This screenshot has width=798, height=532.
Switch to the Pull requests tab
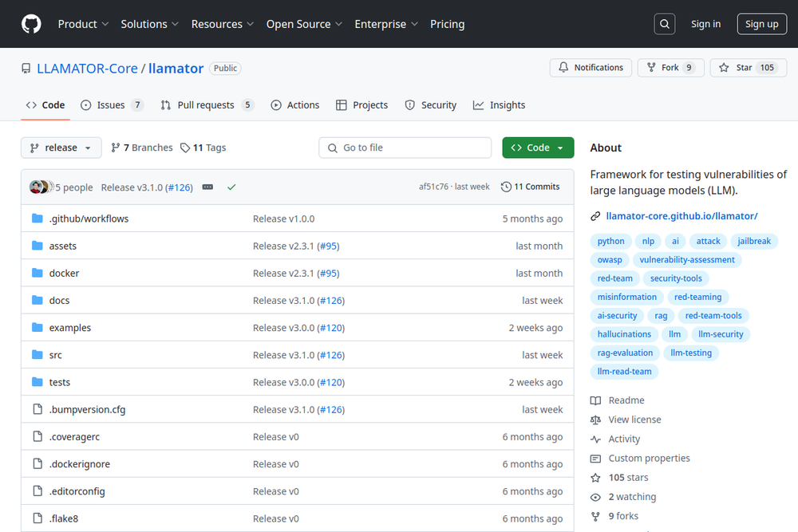coord(207,104)
